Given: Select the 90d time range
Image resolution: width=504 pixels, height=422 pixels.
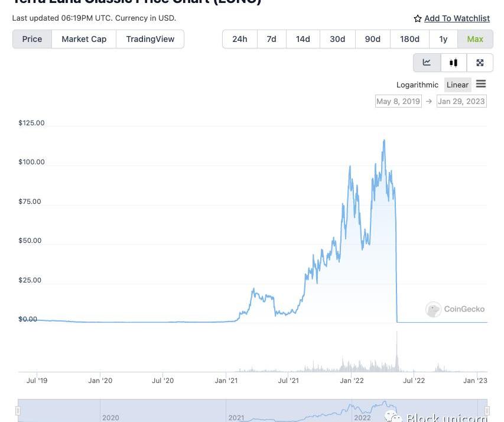Looking at the screenshot, I should pos(372,39).
